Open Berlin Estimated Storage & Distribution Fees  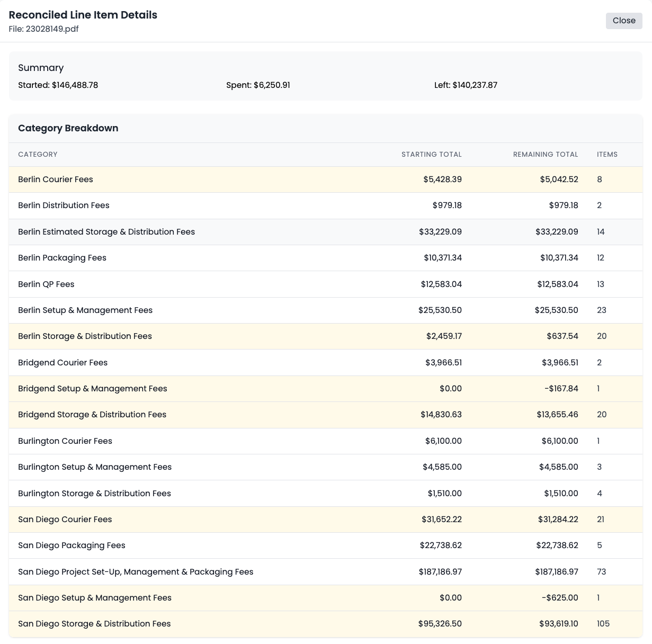point(326,232)
